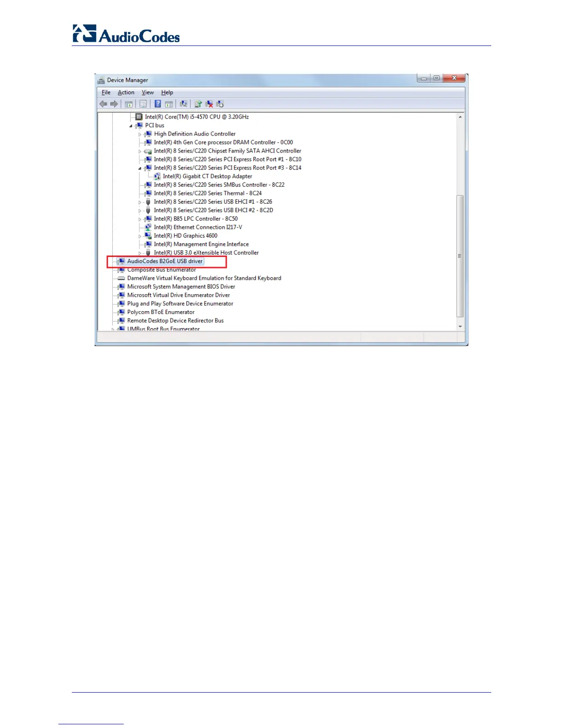Open the Help menu
The width and height of the screenshot is (563, 728).
tap(167, 92)
